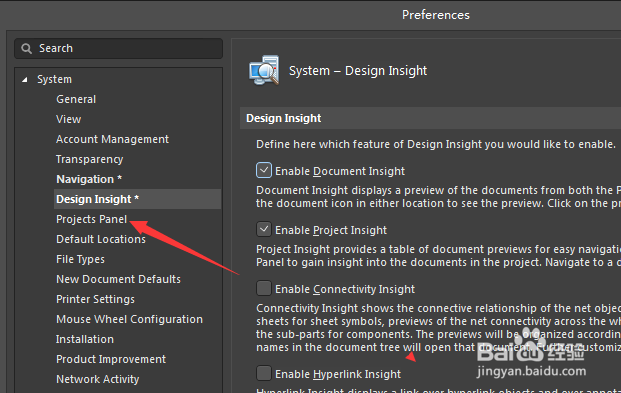Open Network Activity settings

pyautogui.click(x=98, y=379)
